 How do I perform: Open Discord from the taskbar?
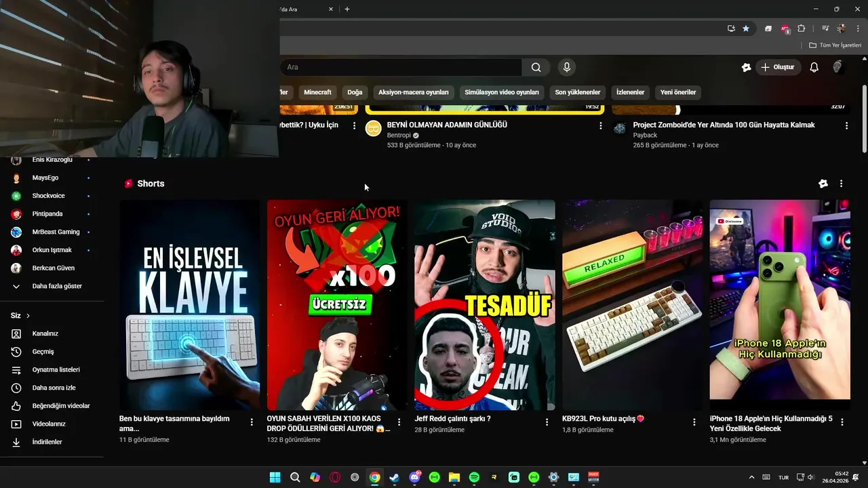414,477
